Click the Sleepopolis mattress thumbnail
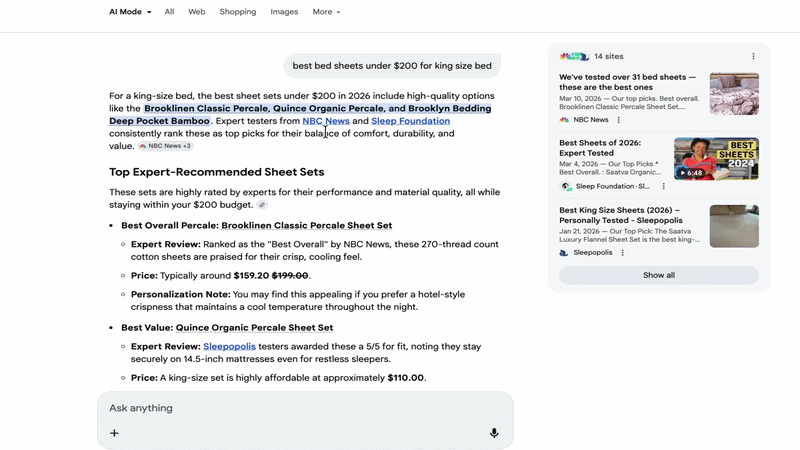 coord(734,226)
